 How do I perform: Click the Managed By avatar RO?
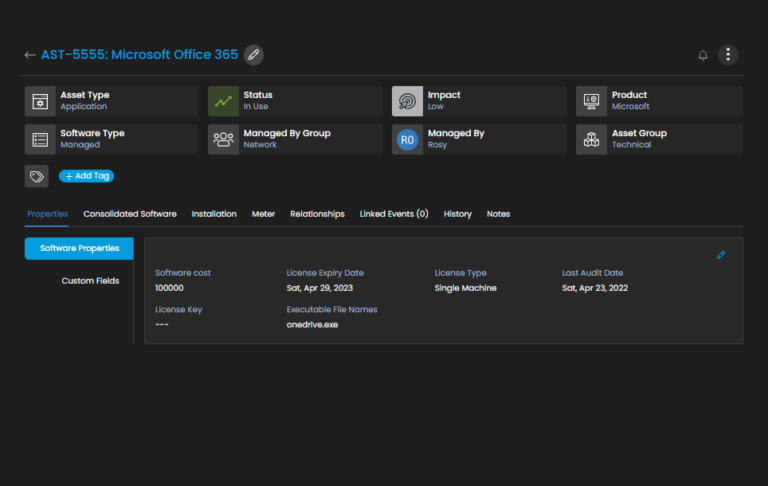[407, 140]
